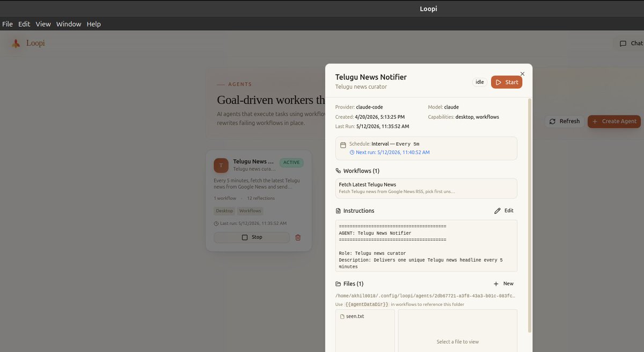644x352 pixels.
Task: Click inside the instructions text box
Action: (x=426, y=246)
